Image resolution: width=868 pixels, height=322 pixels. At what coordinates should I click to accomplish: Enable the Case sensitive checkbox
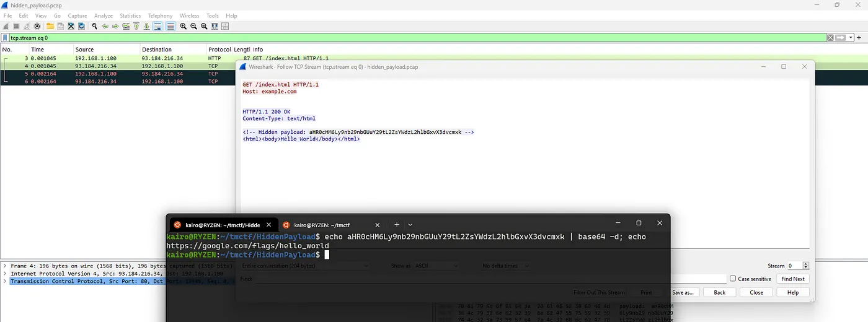coord(733,279)
